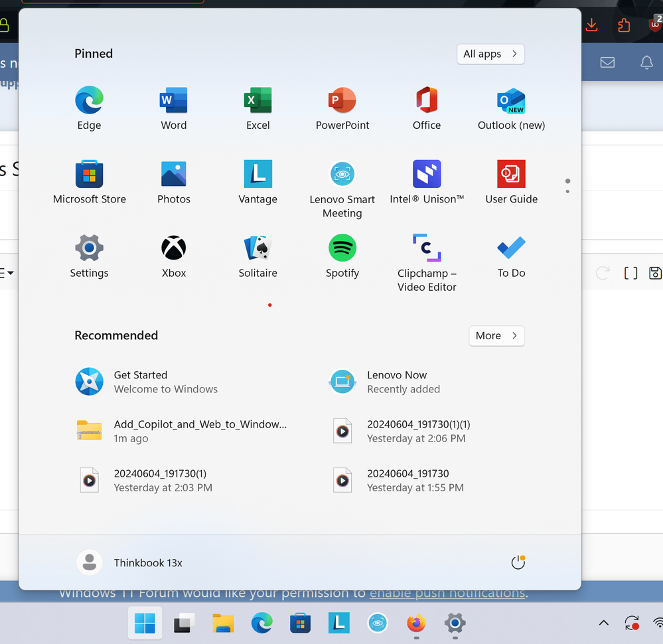Click save draft icon in editor
Viewport: 663px width, 644px height.
coord(655,273)
